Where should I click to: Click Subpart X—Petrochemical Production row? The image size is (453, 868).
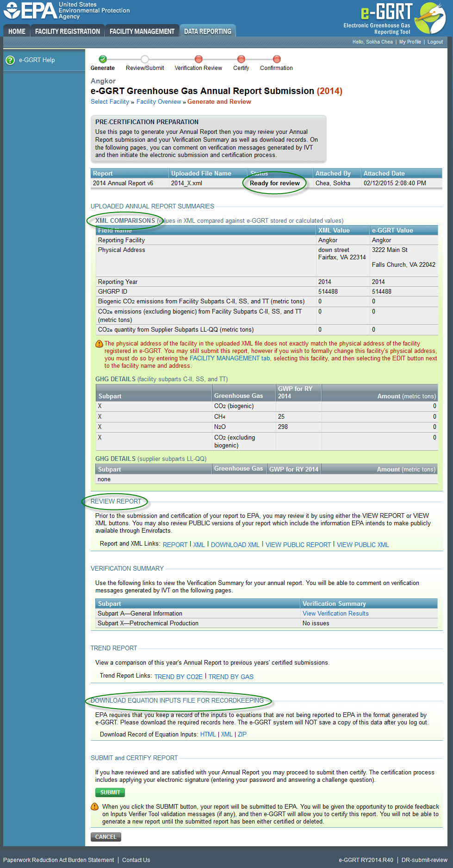tap(267, 623)
